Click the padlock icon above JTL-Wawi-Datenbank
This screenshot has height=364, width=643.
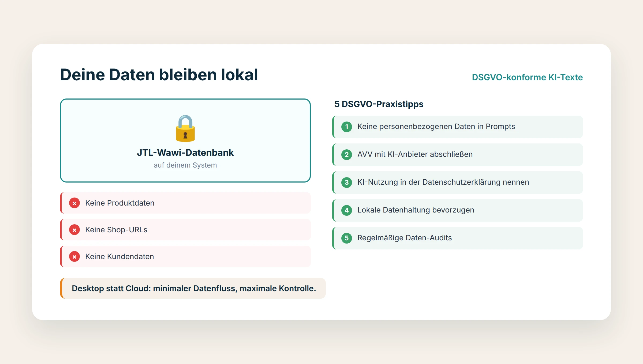185,128
